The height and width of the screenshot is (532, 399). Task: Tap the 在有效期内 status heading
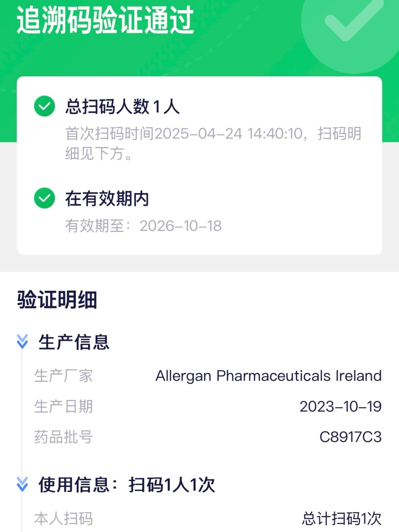click(107, 199)
